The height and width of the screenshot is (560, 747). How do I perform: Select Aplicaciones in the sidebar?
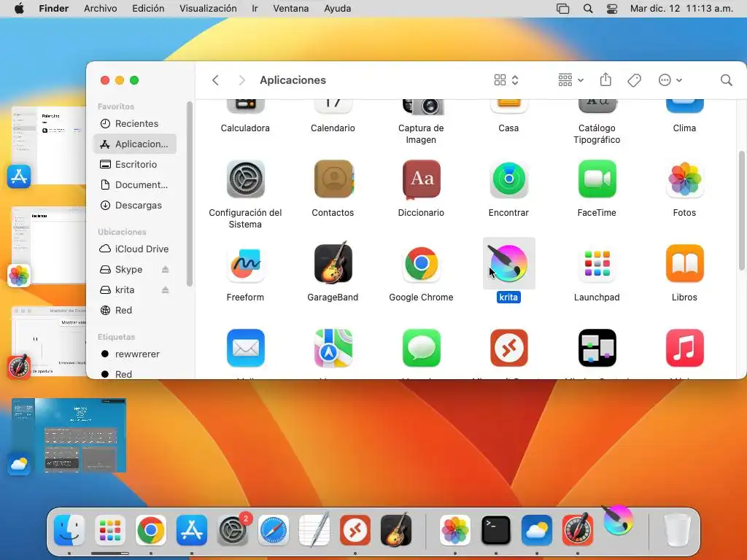(135, 144)
